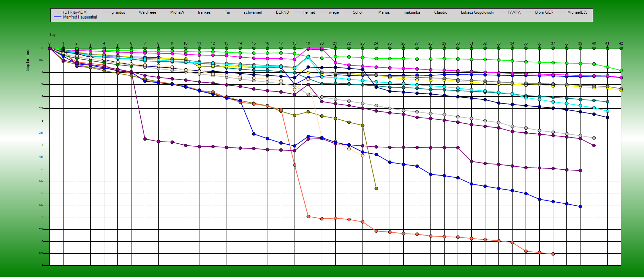Select the Marius legend entry
Viewport: 644px width, 277px height.
[379, 12]
